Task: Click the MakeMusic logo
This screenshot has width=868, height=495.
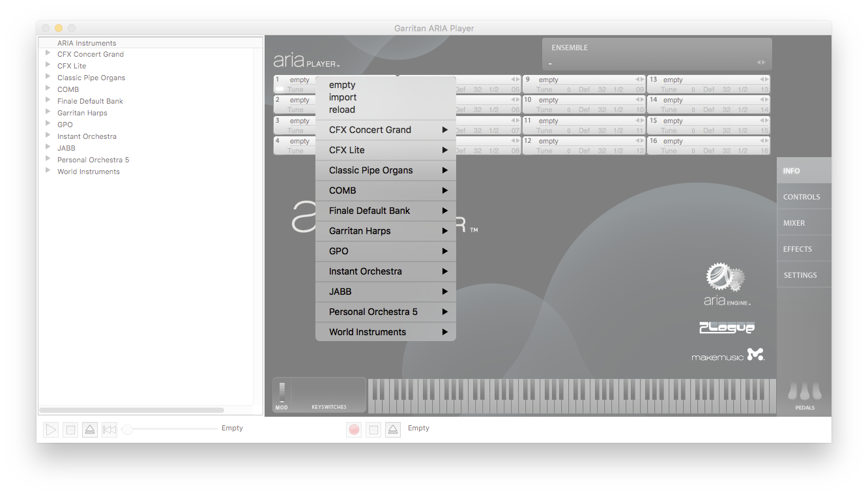Action: click(x=727, y=355)
